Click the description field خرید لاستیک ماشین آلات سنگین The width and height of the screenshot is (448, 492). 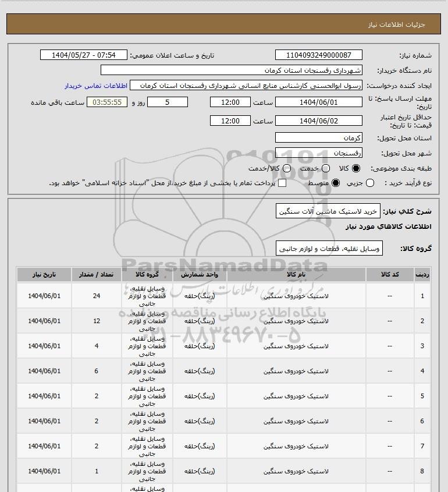click(x=328, y=211)
